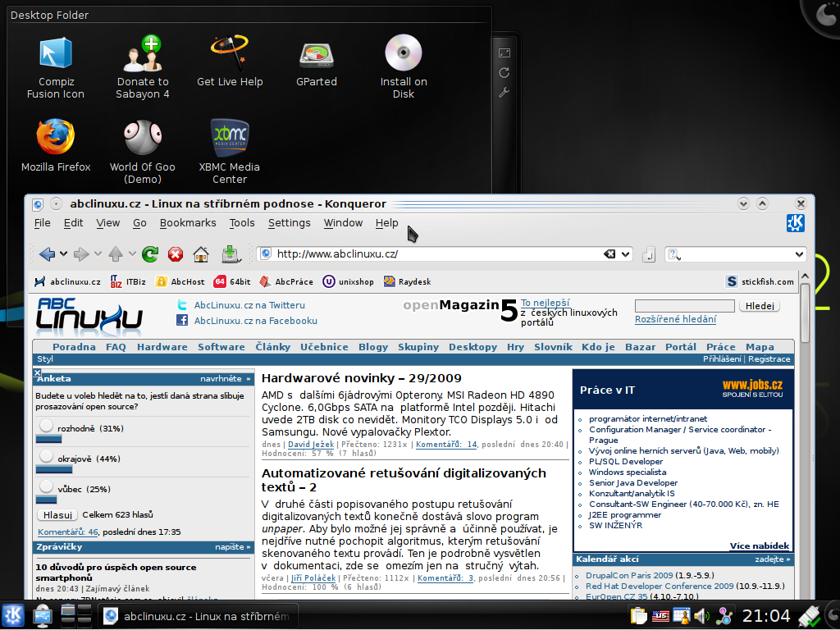Click the Go button next to the location bar
Screen dimensions: 840x630
click(x=649, y=254)
